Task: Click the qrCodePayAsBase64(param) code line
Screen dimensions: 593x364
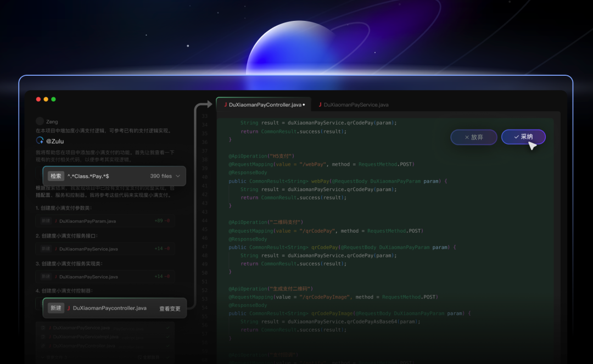Action: click(x=330, y=322)
